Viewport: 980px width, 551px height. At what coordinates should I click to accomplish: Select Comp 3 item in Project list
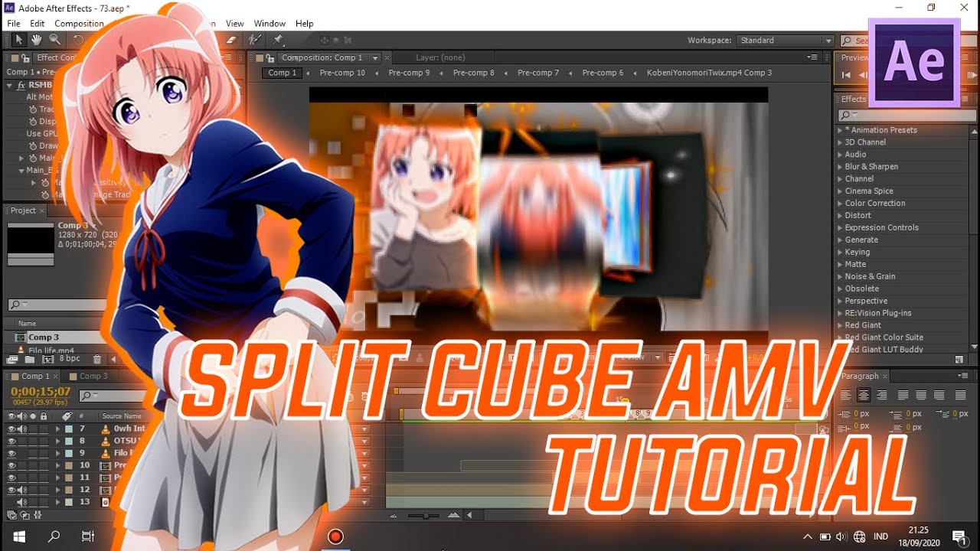[54, 337]
